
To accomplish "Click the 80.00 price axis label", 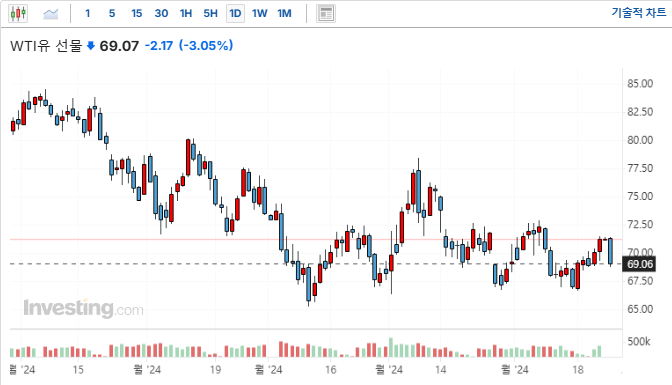I will click(x=640, y=140).
